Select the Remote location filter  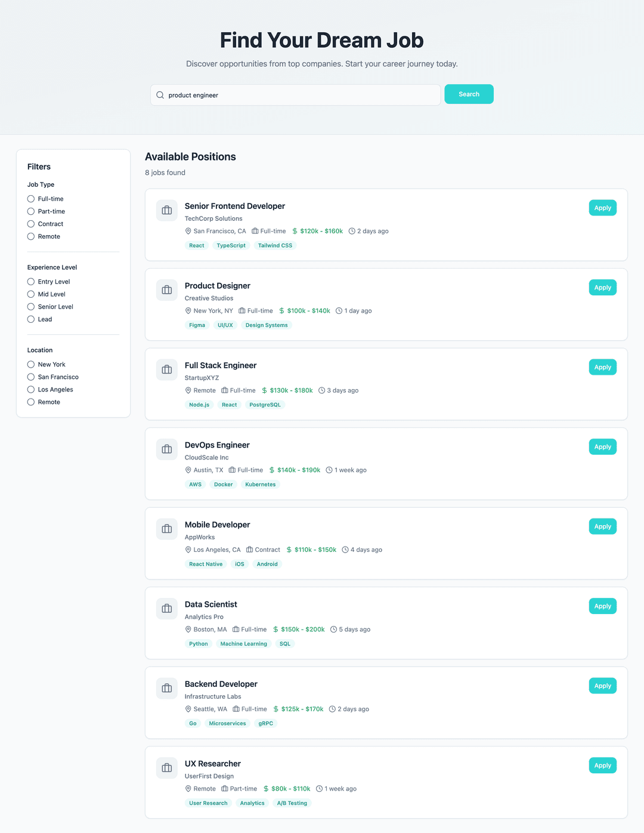[30, 402]
